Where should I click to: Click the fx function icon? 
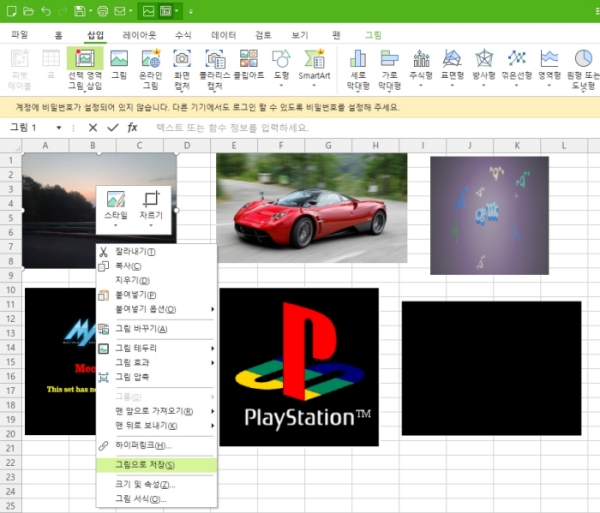pyautogui.click(x=132, y=127)
